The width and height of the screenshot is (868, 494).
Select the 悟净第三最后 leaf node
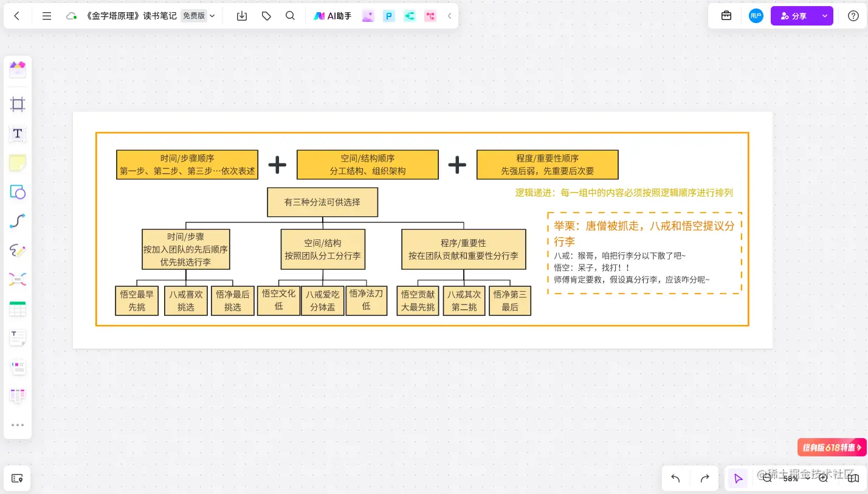coord(510,301)
